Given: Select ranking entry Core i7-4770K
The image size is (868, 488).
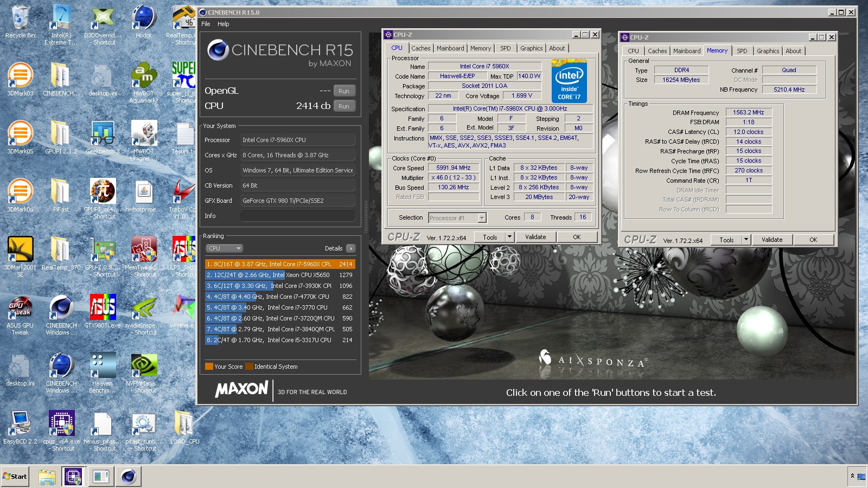Looking at the screenshot, I should [x=280, y=297].
